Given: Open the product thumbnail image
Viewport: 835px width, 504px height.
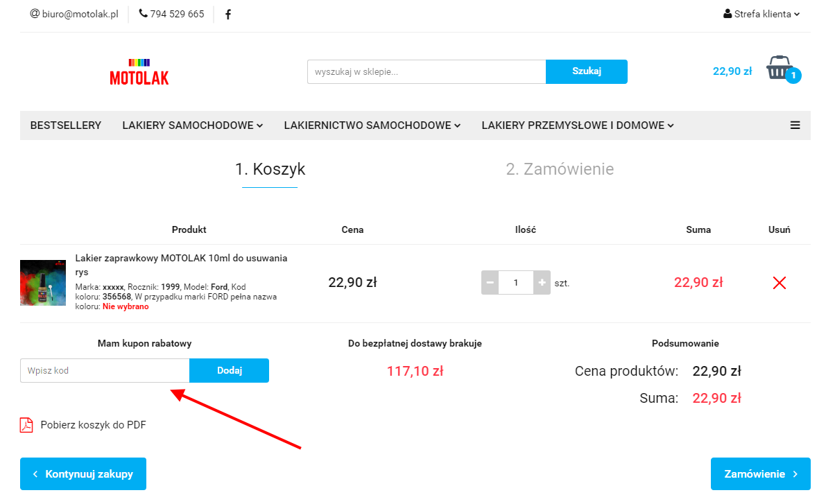Looking at the screenshot, I should 43,283.
